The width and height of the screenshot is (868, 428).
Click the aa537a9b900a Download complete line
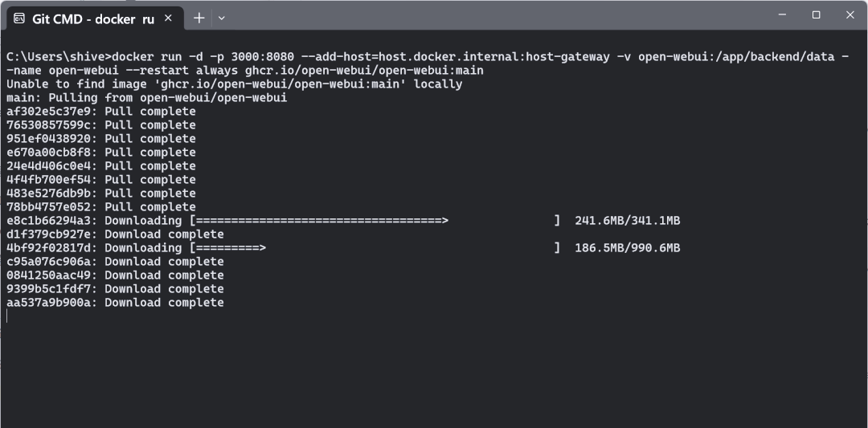point(115,303)
